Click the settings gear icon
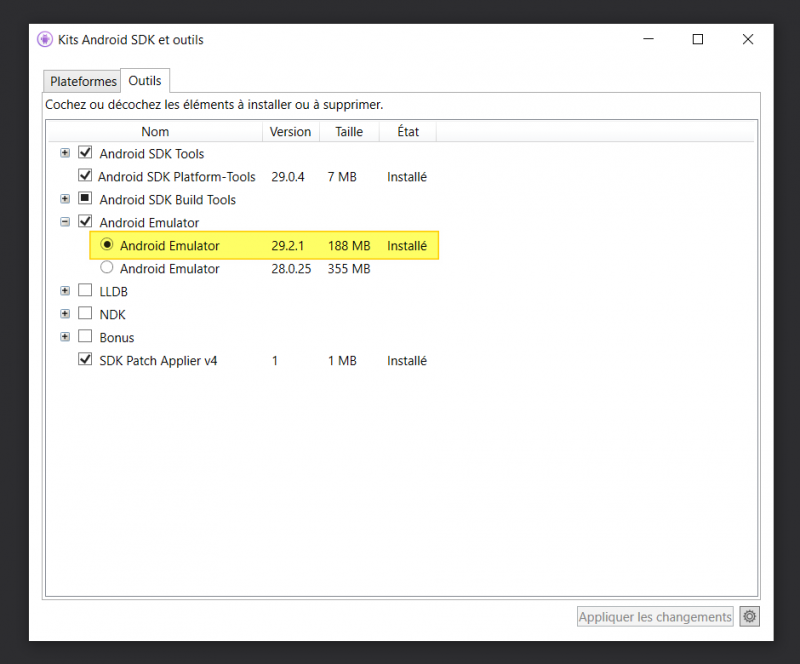 (749, 617)
